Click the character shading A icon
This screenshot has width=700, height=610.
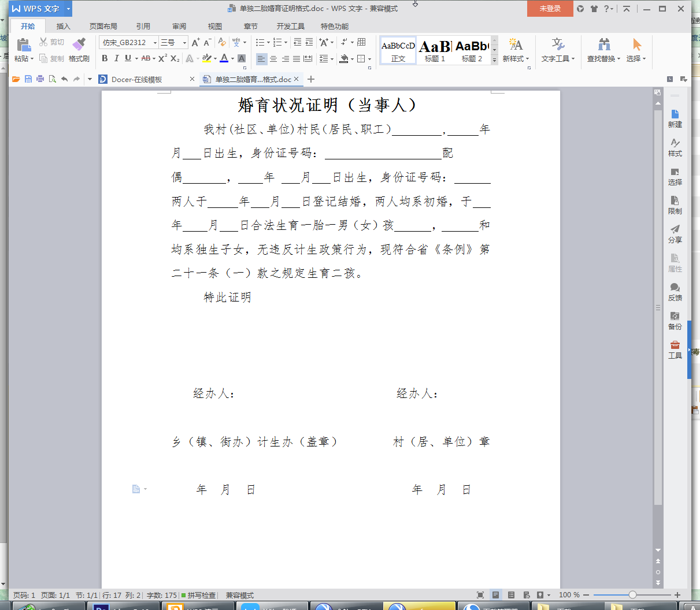tap(242, 58)
